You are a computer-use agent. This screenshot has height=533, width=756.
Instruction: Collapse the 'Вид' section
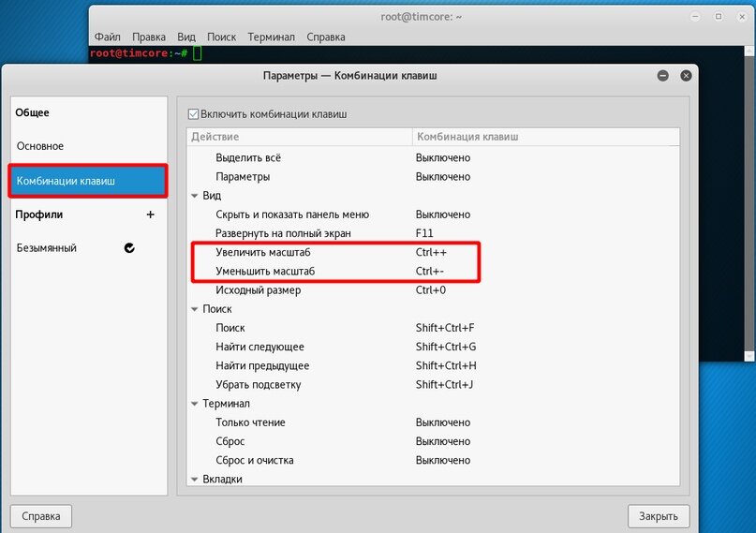(x=195, y=196)
